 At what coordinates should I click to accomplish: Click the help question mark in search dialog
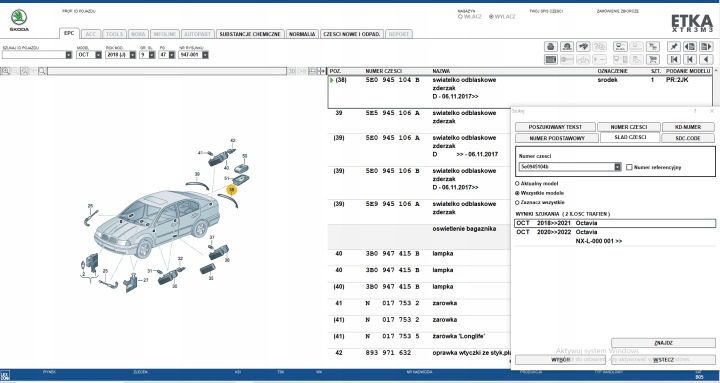(695, 111)
